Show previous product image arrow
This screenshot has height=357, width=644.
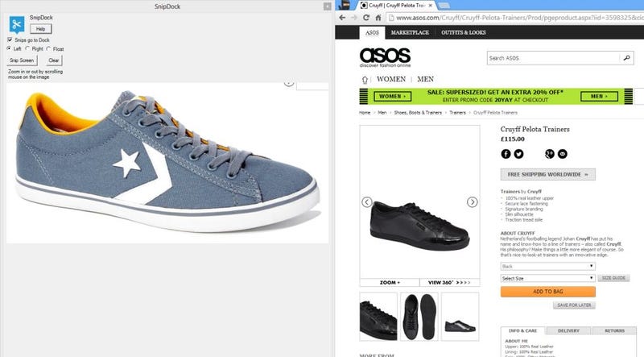(367, 202)
